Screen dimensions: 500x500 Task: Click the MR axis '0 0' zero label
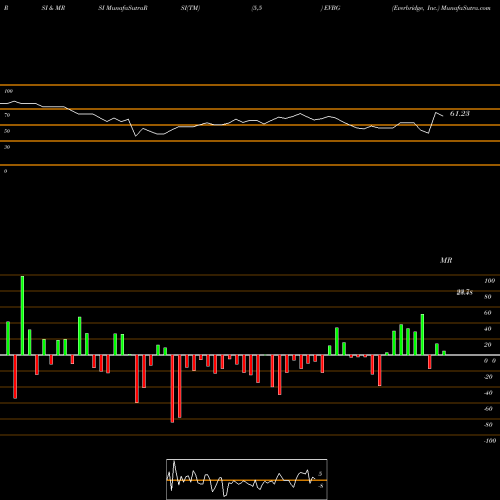490,361
